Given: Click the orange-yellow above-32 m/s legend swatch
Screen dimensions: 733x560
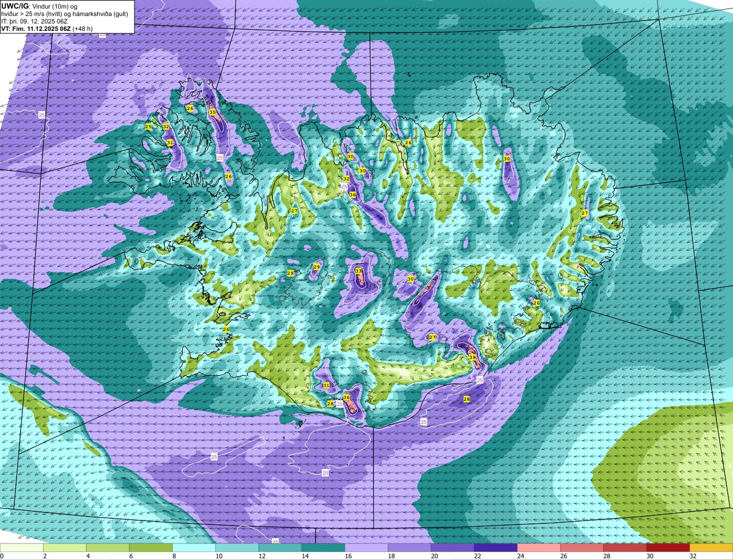Looking at the screenshot, I should point(711,548).
